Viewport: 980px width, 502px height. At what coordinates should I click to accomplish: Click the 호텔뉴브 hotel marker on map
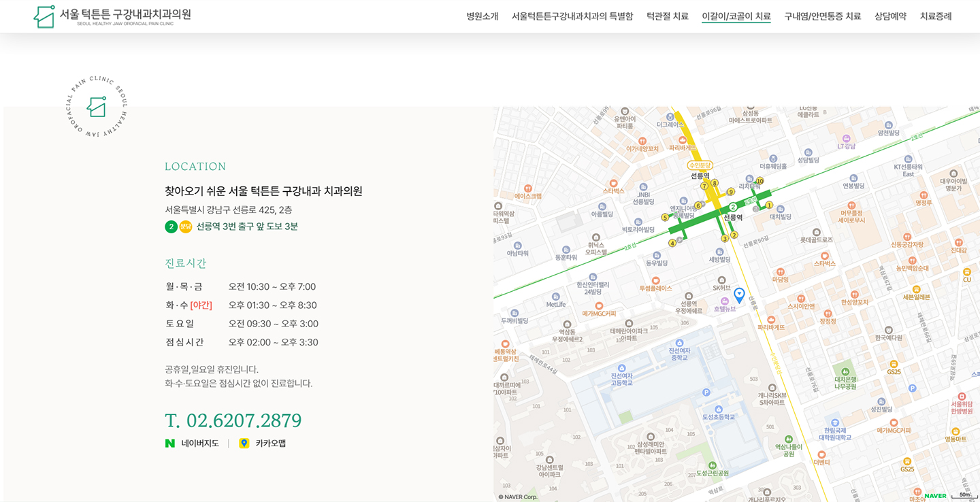(725, 301)
